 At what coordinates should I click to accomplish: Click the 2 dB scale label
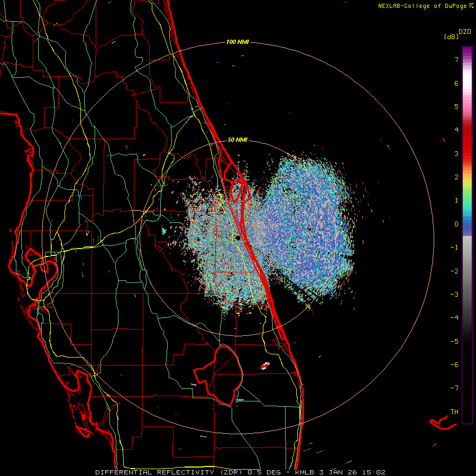coord(456,177)
